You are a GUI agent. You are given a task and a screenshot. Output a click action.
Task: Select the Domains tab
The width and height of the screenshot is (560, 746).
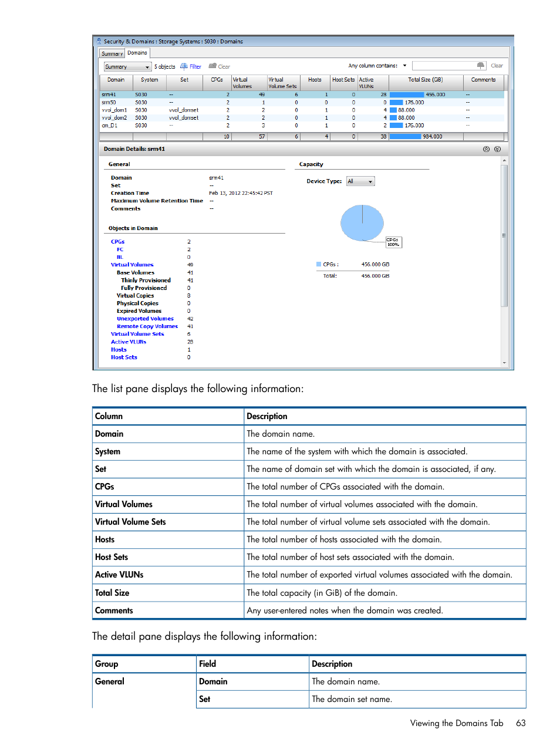tap(137, 53)
